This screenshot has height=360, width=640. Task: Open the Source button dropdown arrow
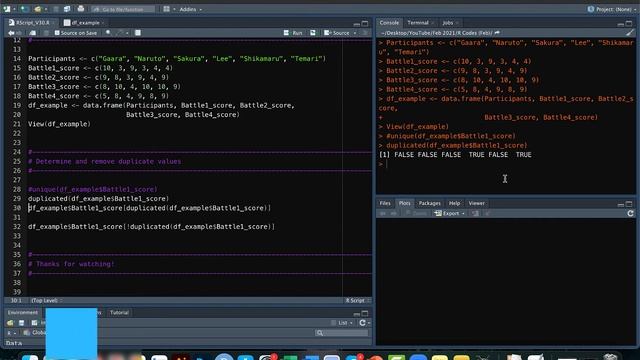coord(355,33)
